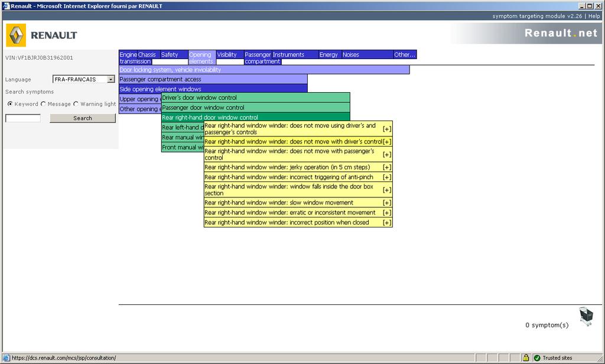Click the Search button
The height and width of the screenshot is (364, 605).
pos(83,118)
